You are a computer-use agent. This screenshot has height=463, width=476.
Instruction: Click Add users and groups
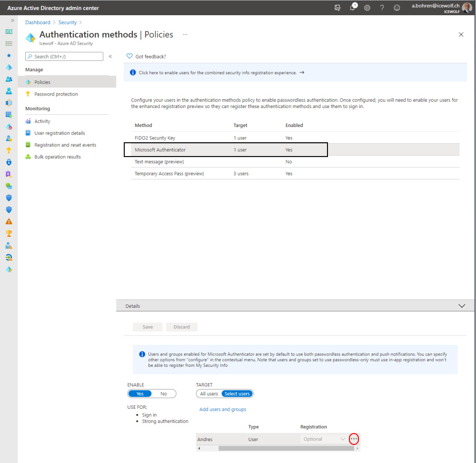[x=223, y=409]
